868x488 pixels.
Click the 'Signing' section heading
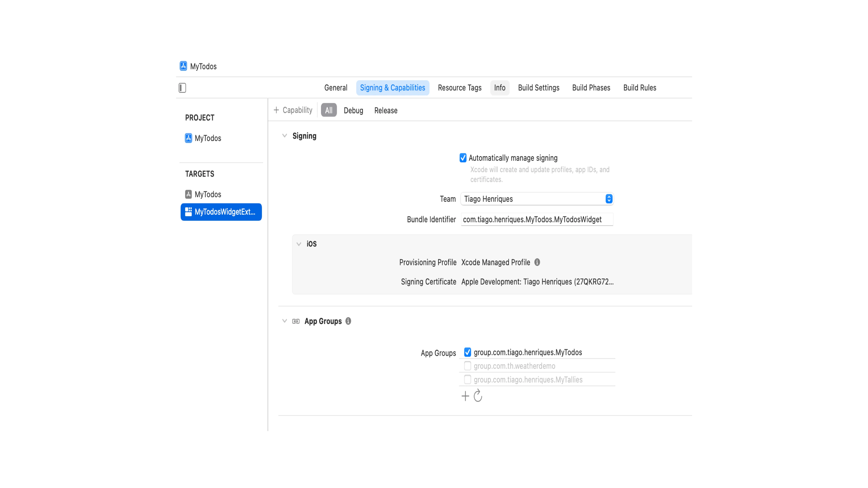[304, 136]
